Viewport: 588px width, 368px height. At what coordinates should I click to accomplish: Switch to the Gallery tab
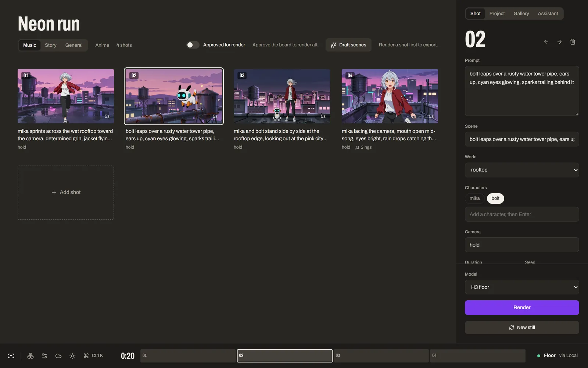(x=521, y=14)
